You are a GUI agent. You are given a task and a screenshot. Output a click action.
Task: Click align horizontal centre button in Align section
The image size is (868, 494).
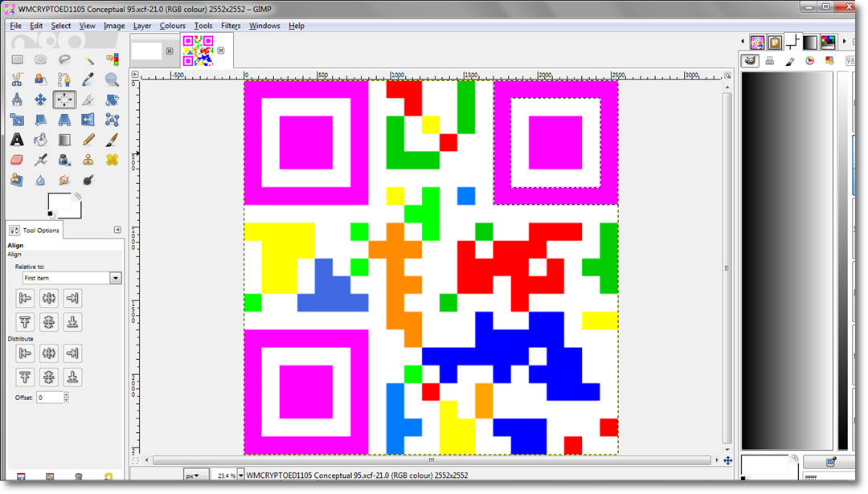(x=49, y=298)
